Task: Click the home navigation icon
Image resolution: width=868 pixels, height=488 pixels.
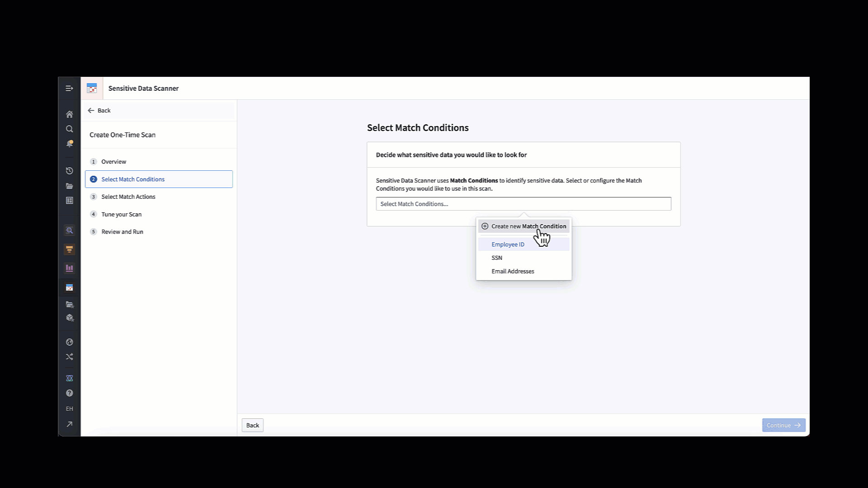Action: tap(69, 114)
